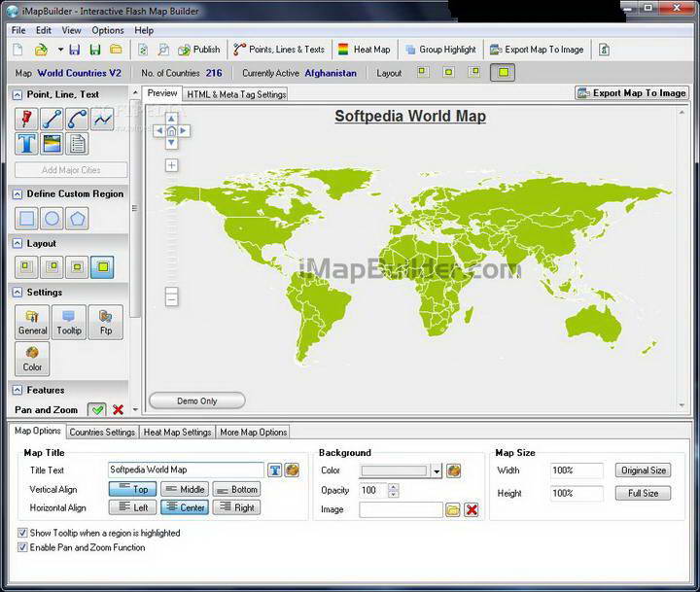Viewport: 700px width, 592px height.
Task: Switch to Countries Settings tab
Action: point(102,433)
